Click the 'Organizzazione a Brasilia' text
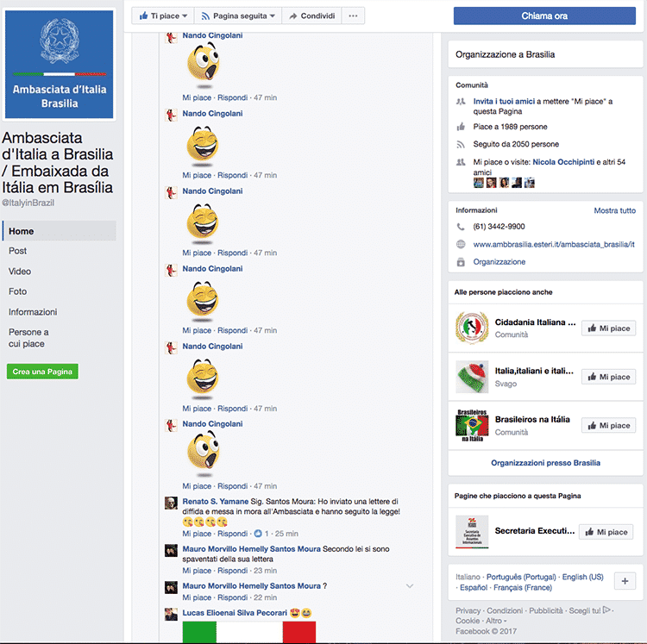The width and height of the screenshot is (647, 644). (x=505, y=54)
